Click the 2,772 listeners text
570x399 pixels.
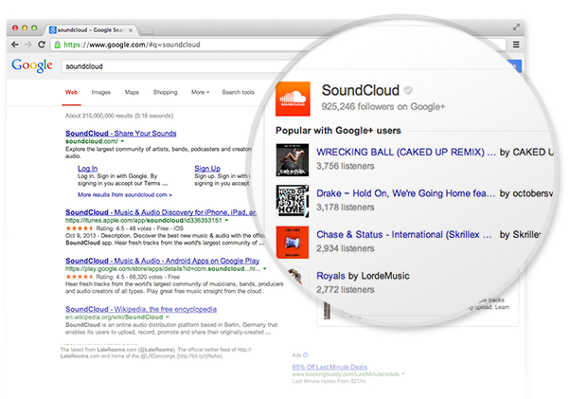[345, 290]
